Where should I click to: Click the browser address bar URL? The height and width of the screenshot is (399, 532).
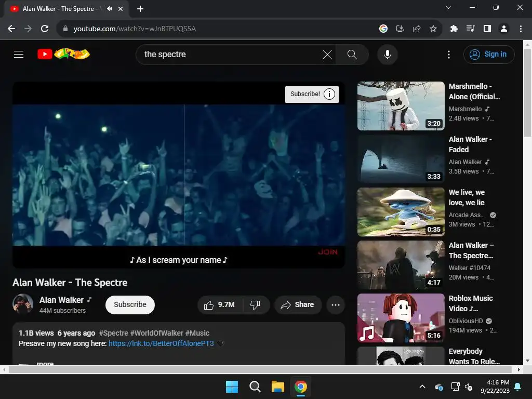[x=135, y=29]
